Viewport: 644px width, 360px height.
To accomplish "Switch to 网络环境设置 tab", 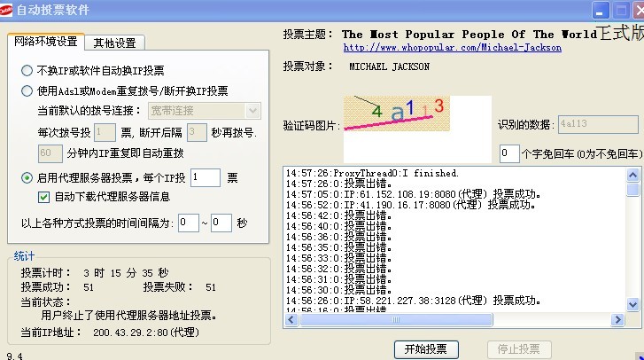I will pyautogui.click(x=45, y=42).
